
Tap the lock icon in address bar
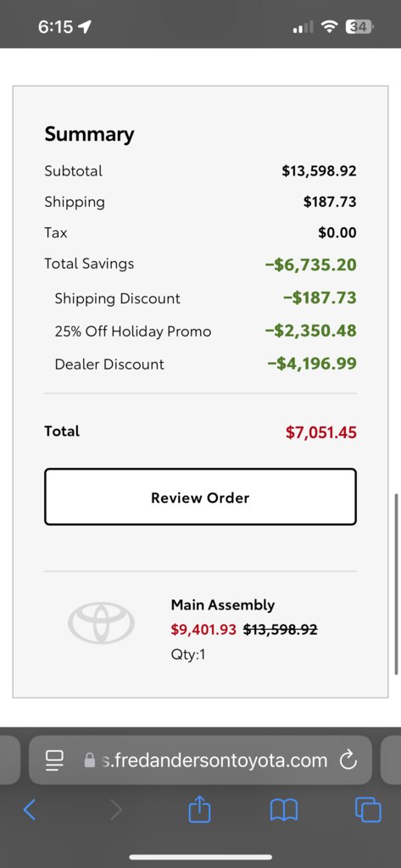pos(89,760)
